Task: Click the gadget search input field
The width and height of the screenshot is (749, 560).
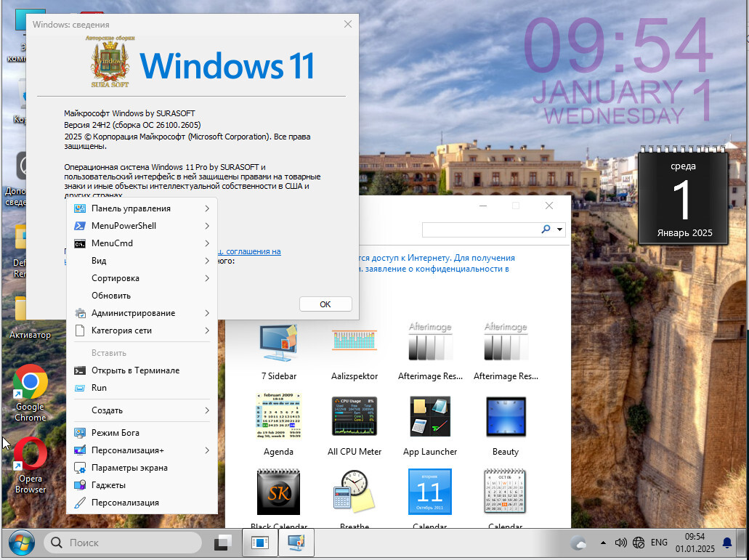Action: pyautogui.click(x=480, y=230)
